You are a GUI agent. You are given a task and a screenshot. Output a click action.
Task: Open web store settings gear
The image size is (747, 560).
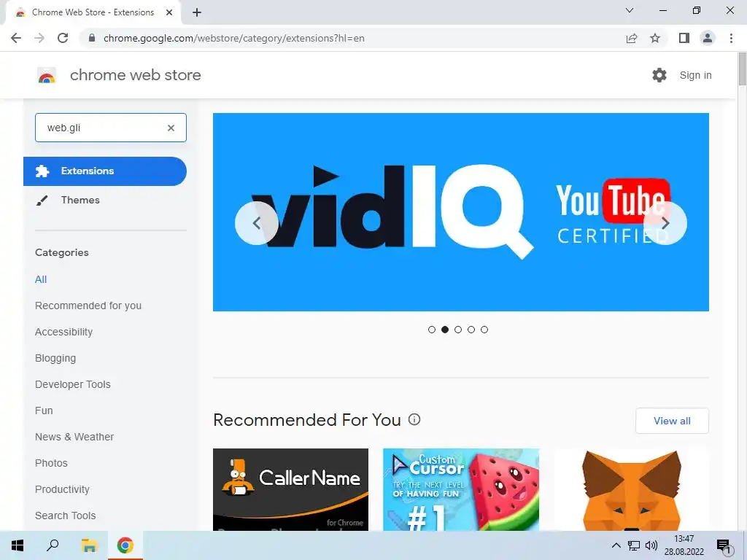tap(659, 75)
